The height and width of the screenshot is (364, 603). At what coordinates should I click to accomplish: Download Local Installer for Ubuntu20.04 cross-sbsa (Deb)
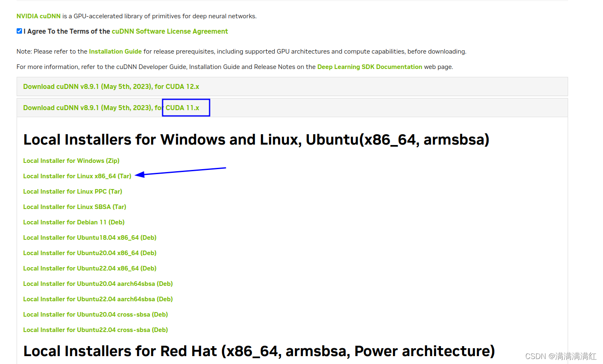96,315
